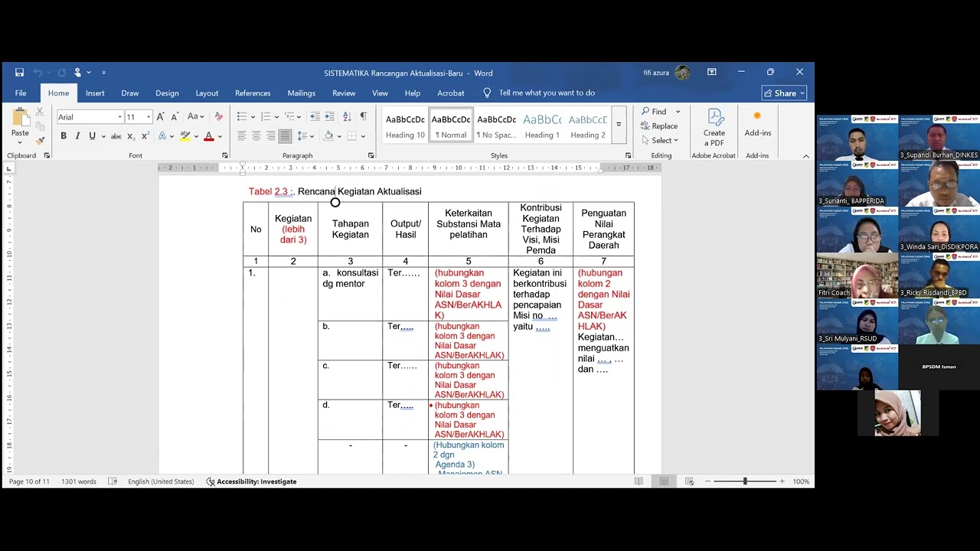
Task: Open the File tab
Action: point(21,93)
